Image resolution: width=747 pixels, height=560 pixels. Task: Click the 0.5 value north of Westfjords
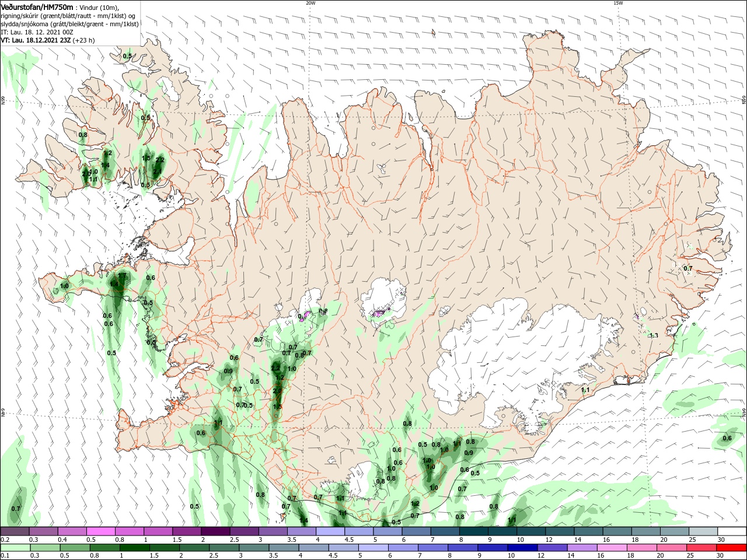point(127,56)
